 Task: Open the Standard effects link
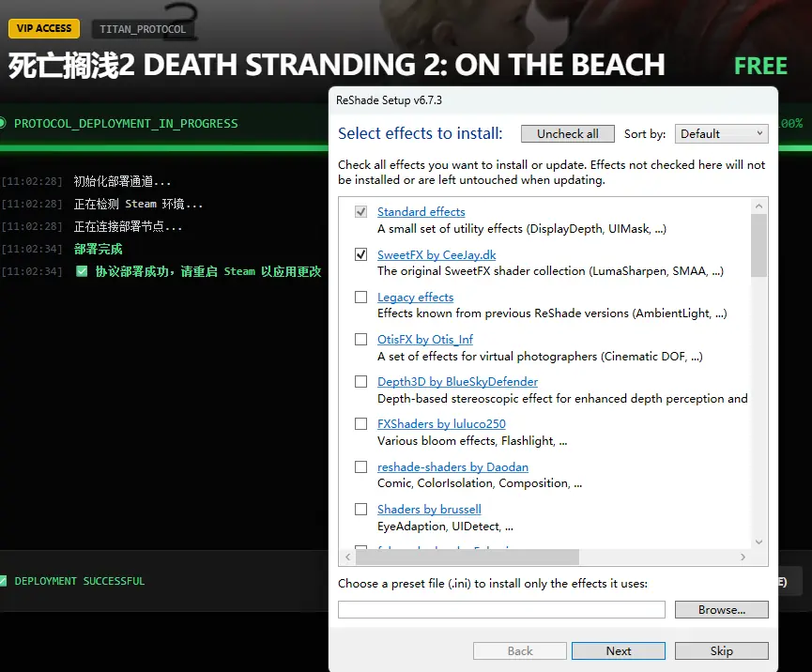coord(421,212)
